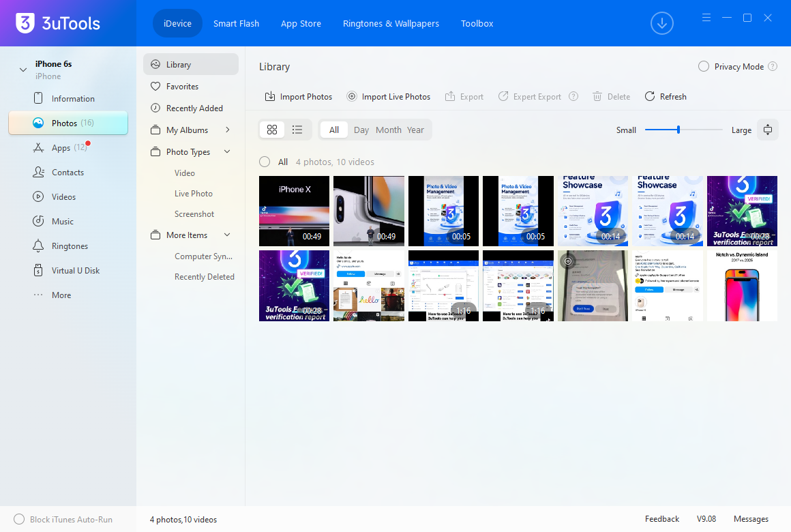Collapse the iPhone 6s device tree

[23, 70]
